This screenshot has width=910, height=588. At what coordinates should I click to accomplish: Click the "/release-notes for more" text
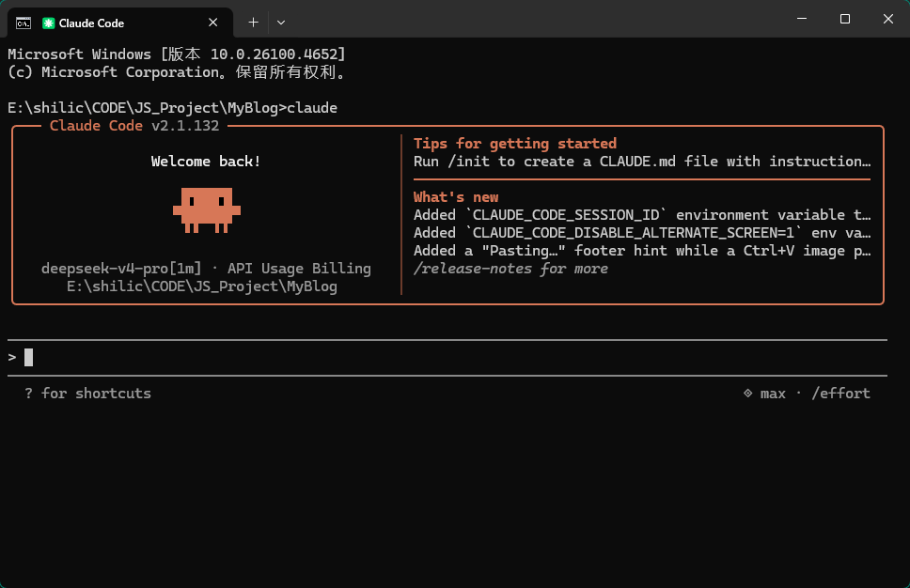click(510, 269)
